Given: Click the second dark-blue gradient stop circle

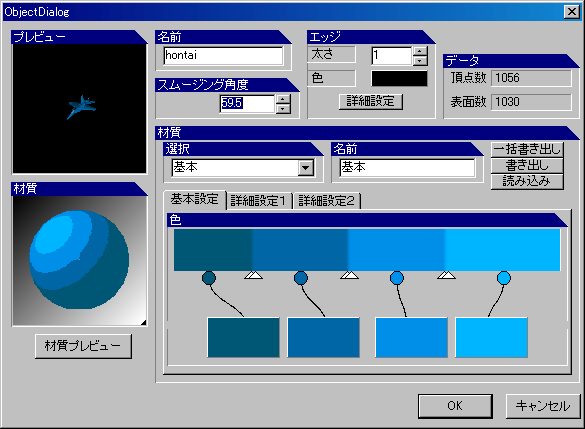Looking at the screenshot, I should (301, 278).
